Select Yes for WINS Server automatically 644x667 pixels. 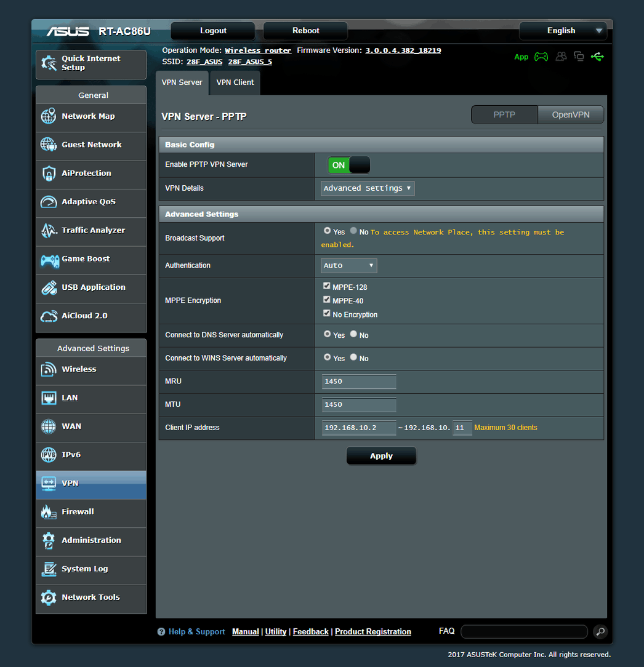(327, 357)
